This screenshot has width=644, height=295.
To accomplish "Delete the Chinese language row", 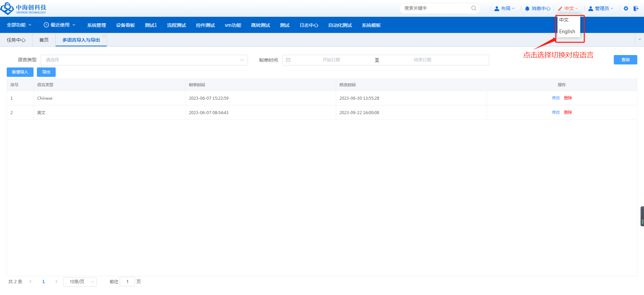I will [568, 98].
